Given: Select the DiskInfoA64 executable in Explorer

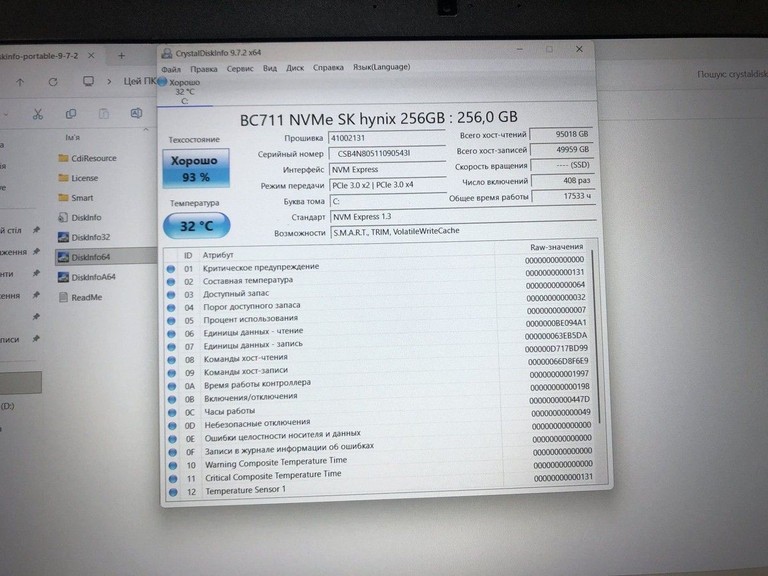Looking at the screenshot, I should (87, 277).
